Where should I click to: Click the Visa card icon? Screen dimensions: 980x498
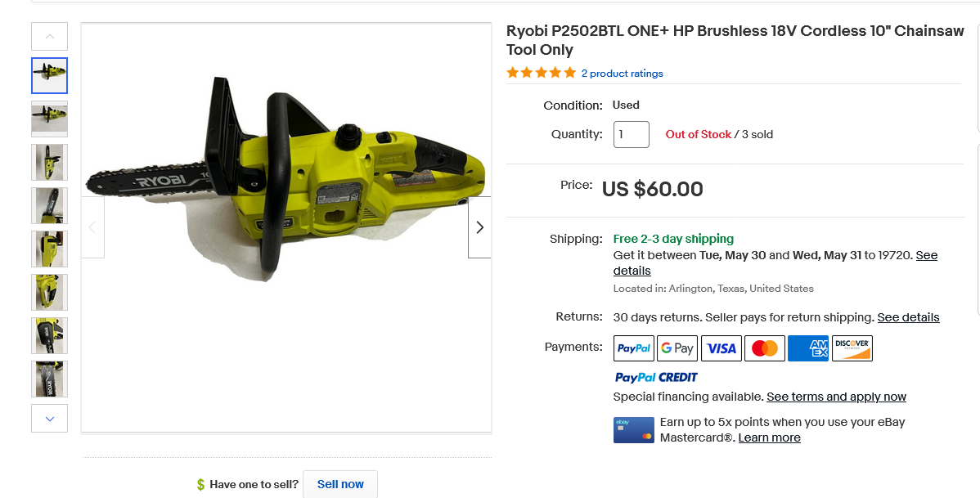721,348
